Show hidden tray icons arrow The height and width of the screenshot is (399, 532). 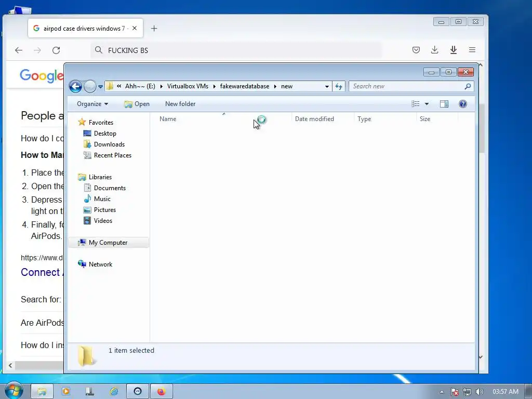tap(442, 392)
